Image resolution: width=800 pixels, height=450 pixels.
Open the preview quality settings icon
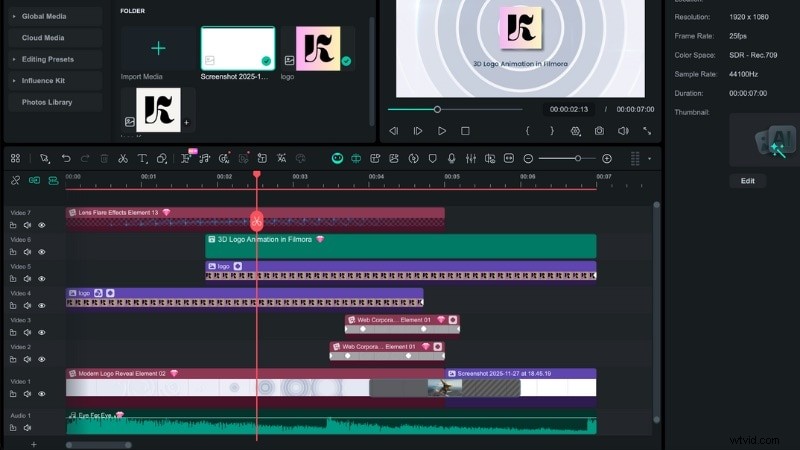[576, 131]
